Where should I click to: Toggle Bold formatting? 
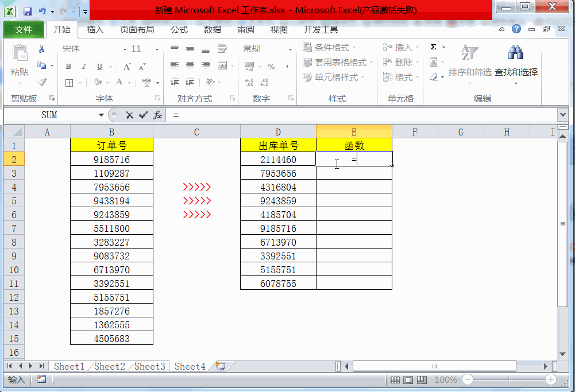pos(68,67)
